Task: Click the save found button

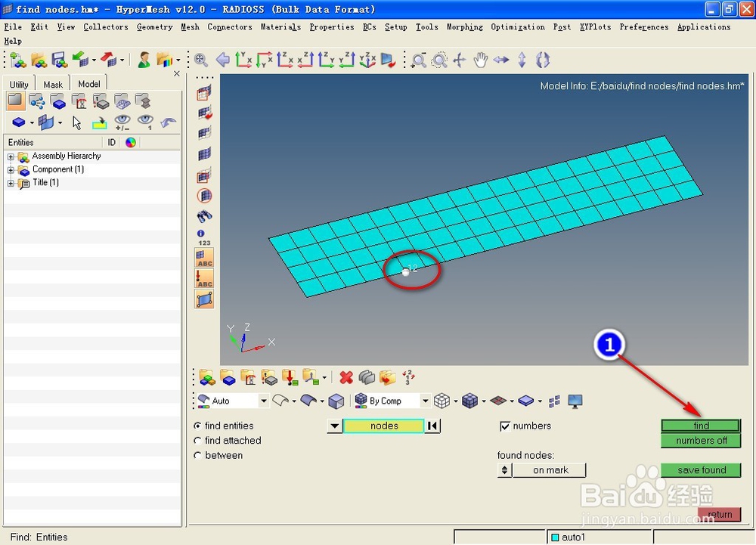Action: click(x=701, y=470)
